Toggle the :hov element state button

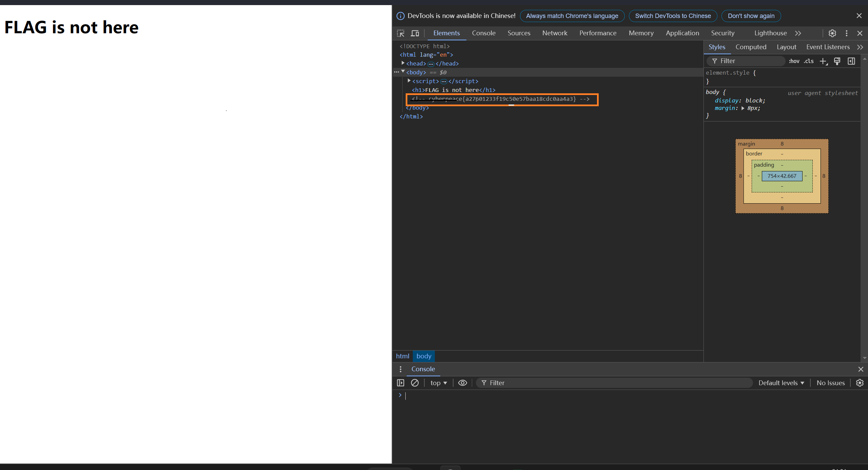(794, 61)
